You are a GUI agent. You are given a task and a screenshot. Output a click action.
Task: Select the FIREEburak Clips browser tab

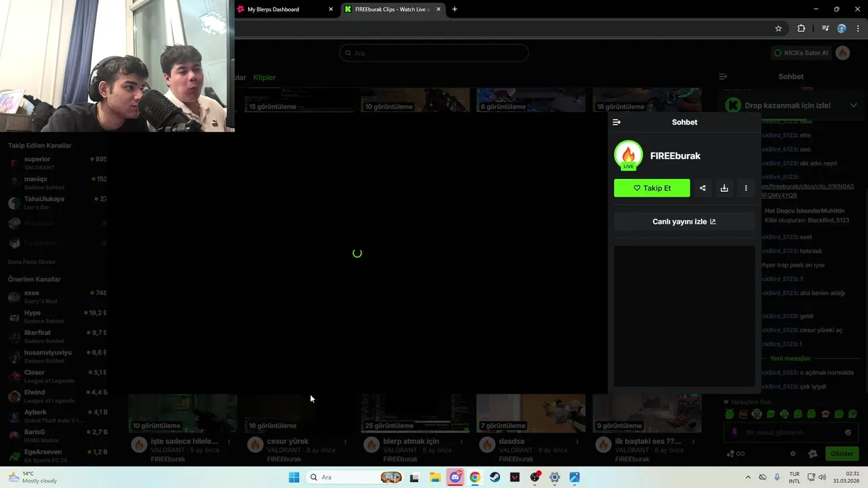coord(392,9)
